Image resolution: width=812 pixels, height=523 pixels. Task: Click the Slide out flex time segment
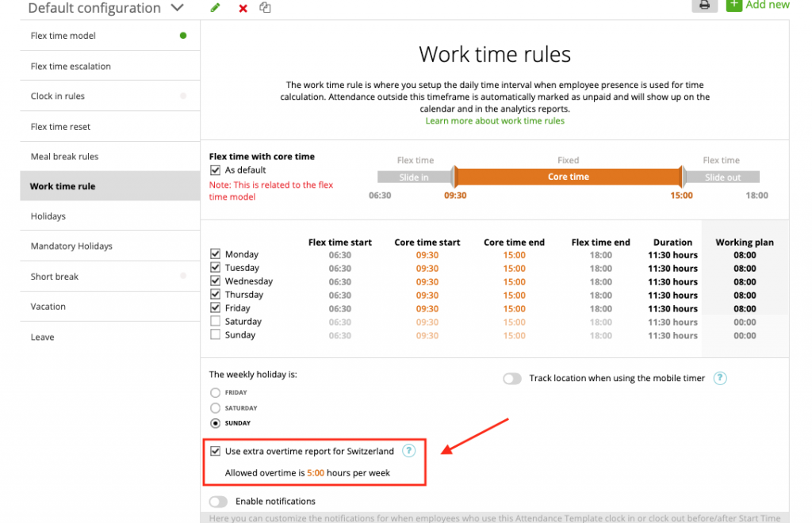click(x=722, y=178)
